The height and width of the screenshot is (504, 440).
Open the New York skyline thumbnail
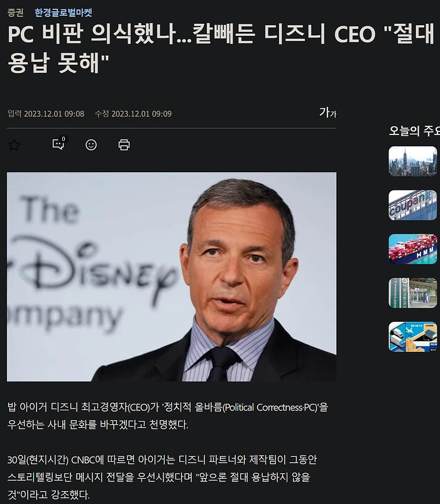(x=413, y=161)
